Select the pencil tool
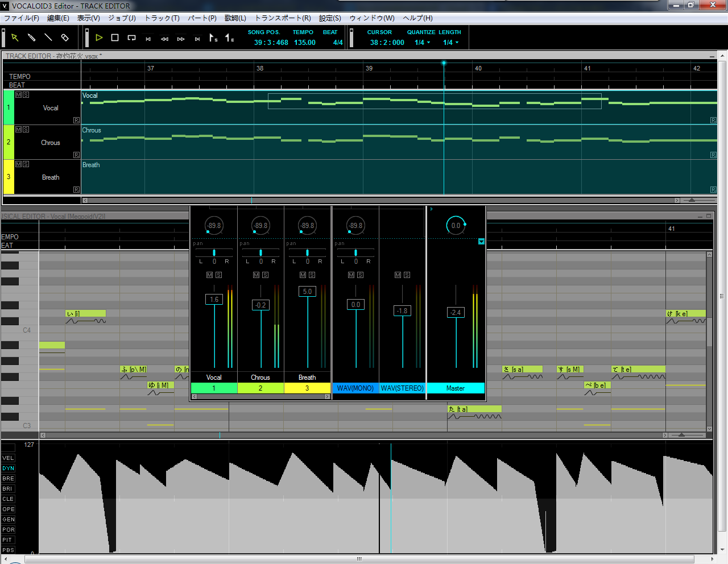 tap(32, 38)
